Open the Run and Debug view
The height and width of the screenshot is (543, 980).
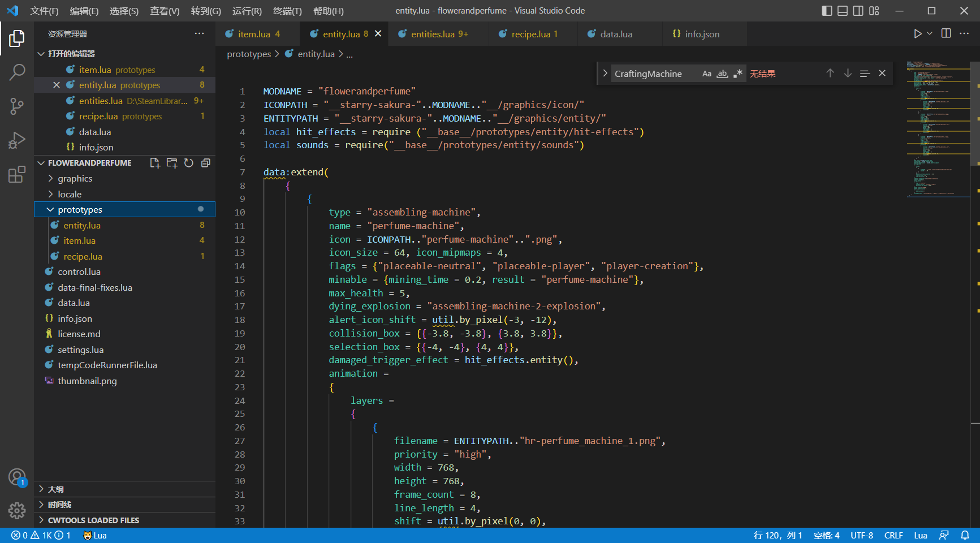click(x=17, y=140)
